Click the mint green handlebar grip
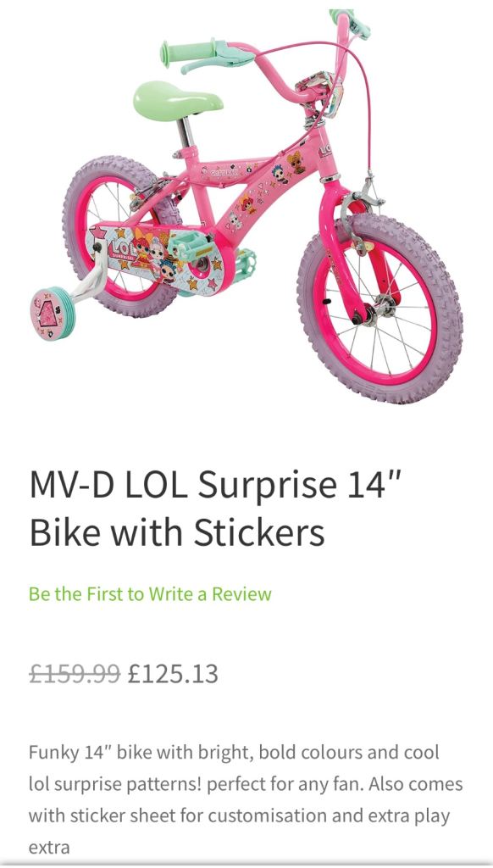 click(187, 53)
